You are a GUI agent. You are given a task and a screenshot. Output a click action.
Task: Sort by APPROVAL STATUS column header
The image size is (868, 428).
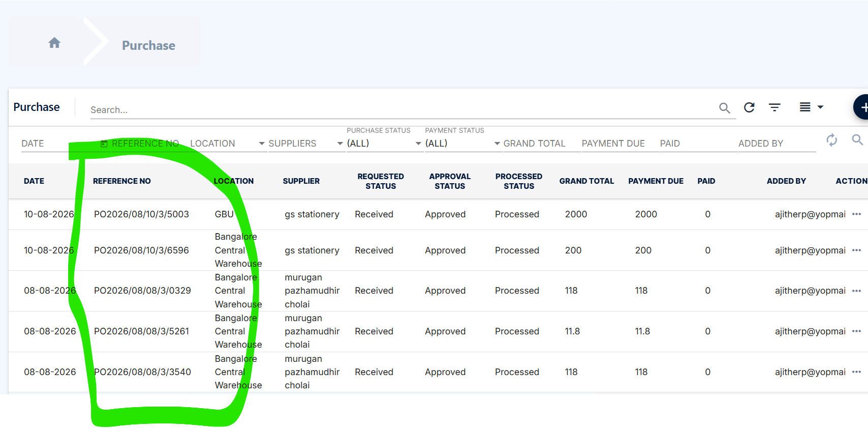[x=450, y=181]
